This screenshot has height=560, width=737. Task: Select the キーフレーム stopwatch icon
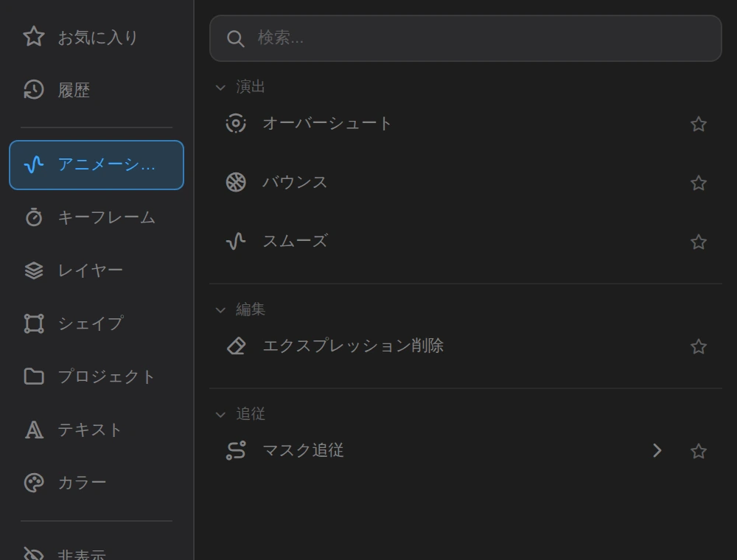pyautogui.click(x=34, y=217)
